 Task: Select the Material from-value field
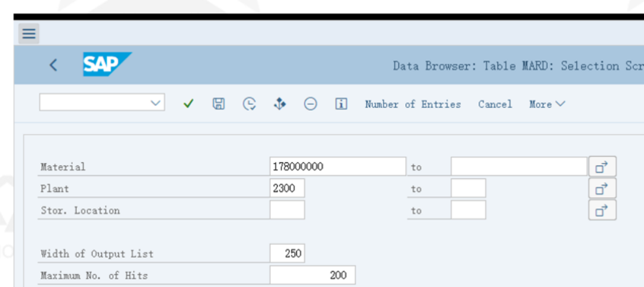[x=338, y=167]
